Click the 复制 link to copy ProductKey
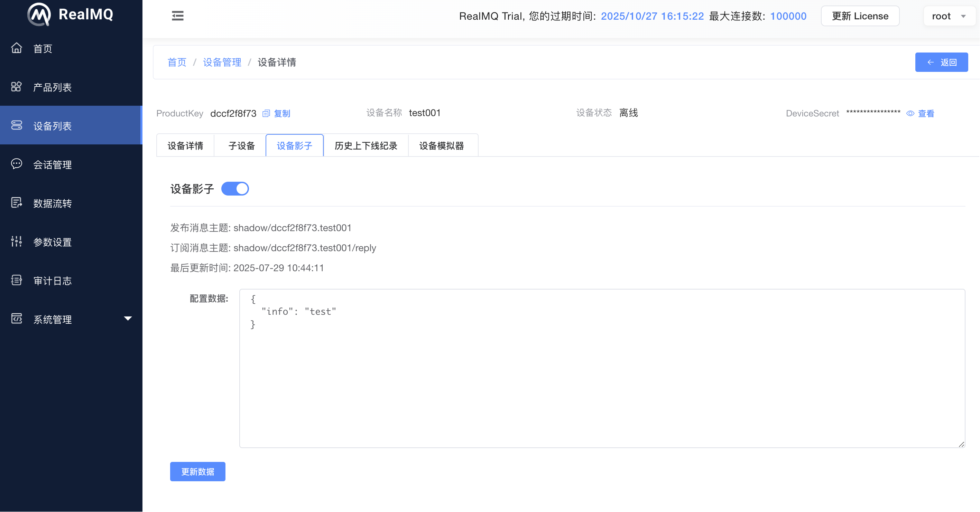This screenshot has height=512, width=980. tap(282, 113)
